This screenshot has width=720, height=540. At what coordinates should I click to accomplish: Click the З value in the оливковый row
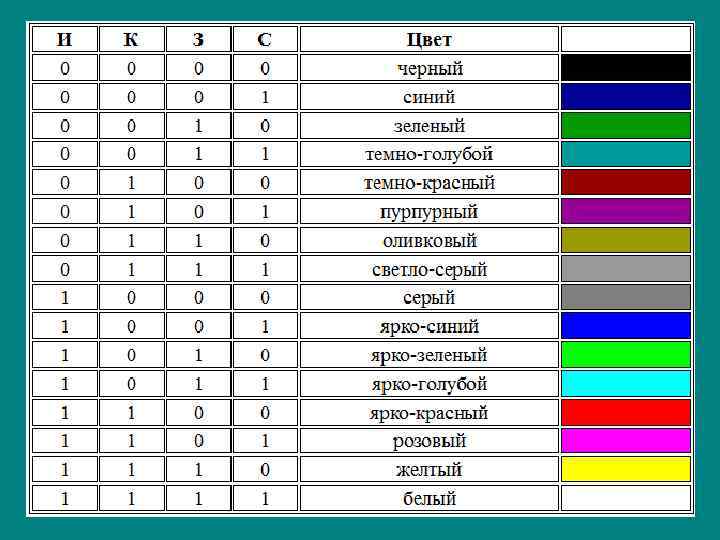coord(198,240)
